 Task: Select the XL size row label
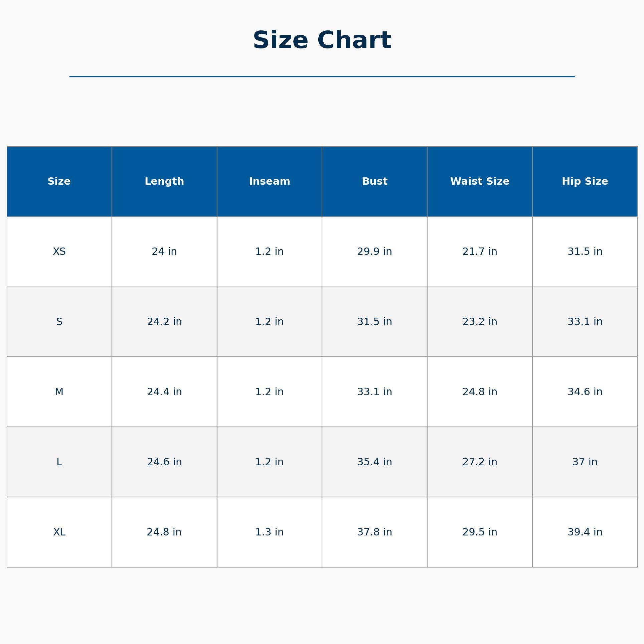click(x=59, y=532)
